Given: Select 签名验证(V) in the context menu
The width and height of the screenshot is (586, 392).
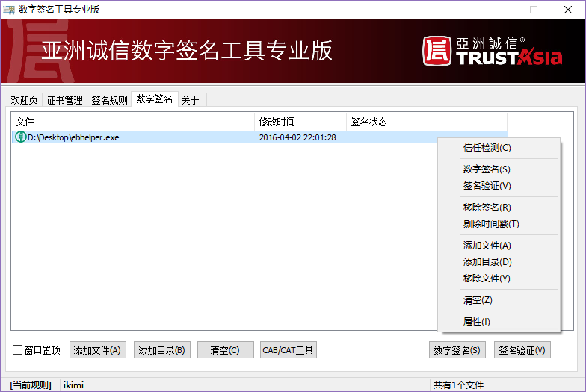Looking at the screenshot, I should point(499,185).
